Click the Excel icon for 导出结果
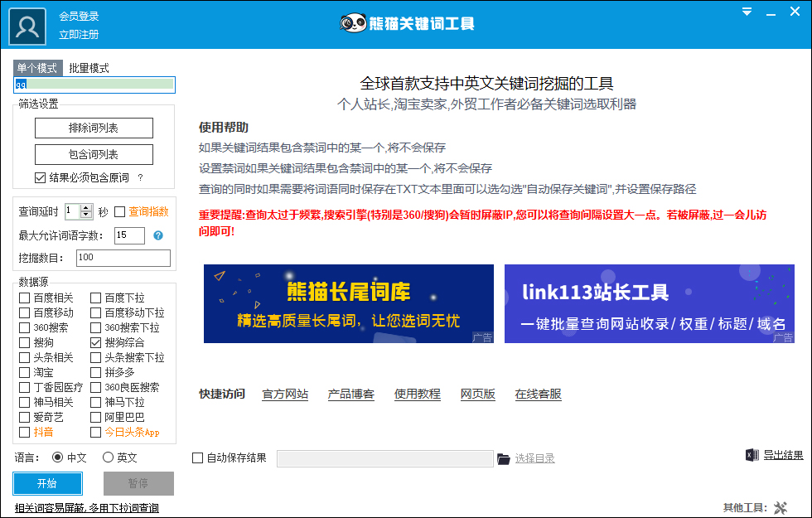 click(x=752, y=455)
